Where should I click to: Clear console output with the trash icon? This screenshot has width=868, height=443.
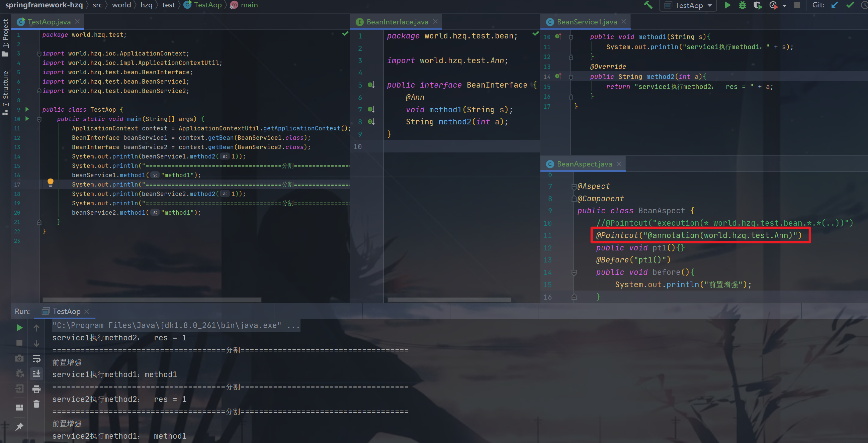pos(36,404)
